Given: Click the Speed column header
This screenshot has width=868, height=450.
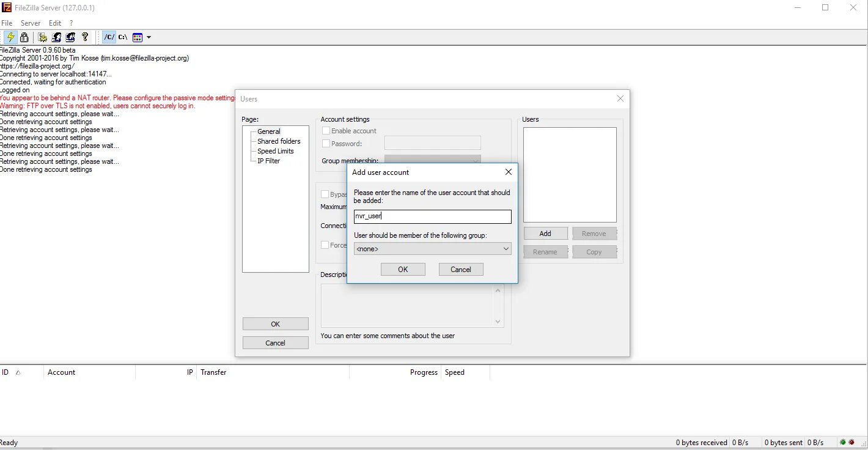Looking at the screenshot, I should click(465, 372).
